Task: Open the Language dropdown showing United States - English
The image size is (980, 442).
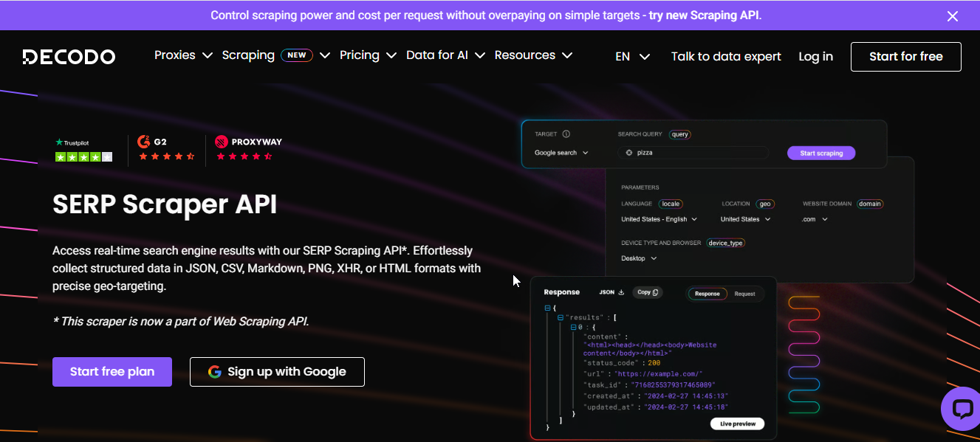Action: [659, 219]
